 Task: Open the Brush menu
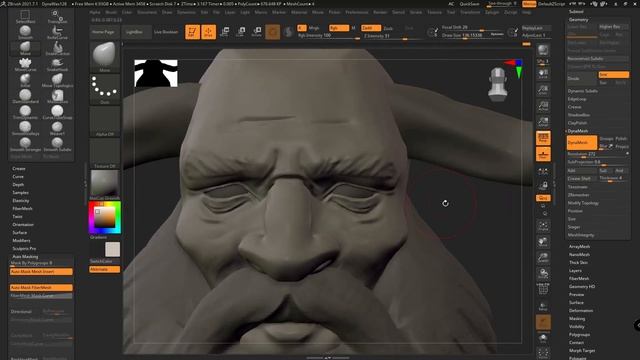pyautogui.click(x=111, y=13)
